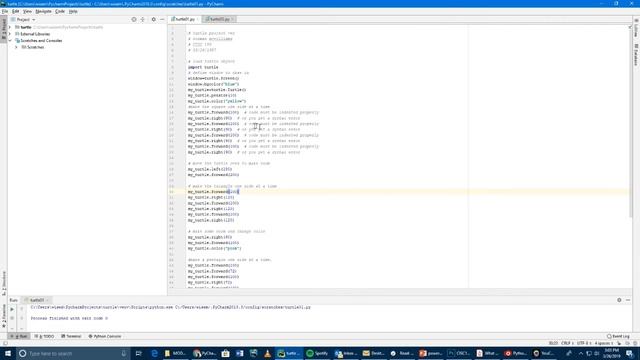Open the Event Log
The width and height of the screenshot is (640, 360).
pyautogui.click(x=618, y=336)
